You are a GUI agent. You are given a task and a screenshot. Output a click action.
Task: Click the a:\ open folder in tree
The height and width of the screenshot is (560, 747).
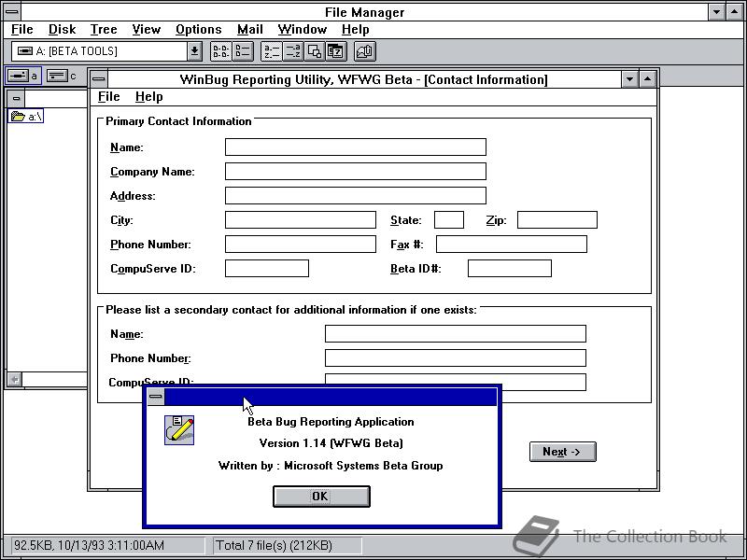(26, 116)
